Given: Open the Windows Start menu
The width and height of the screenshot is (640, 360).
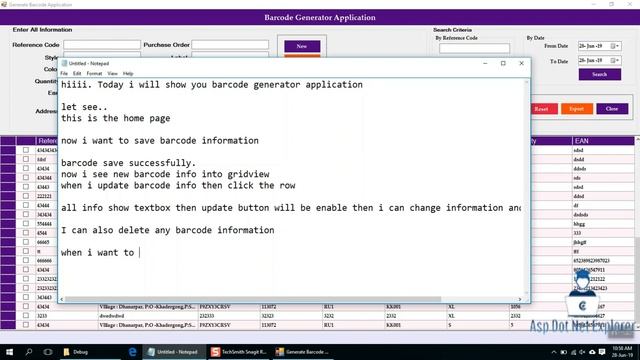Looking at the screenshot, I should click(9, 351).
